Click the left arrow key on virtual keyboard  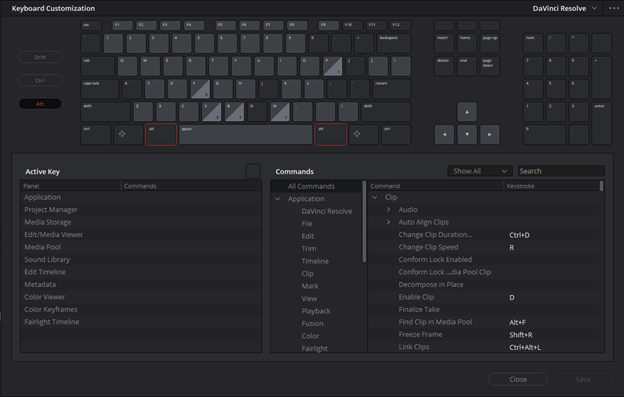click(x=444, y=134)
